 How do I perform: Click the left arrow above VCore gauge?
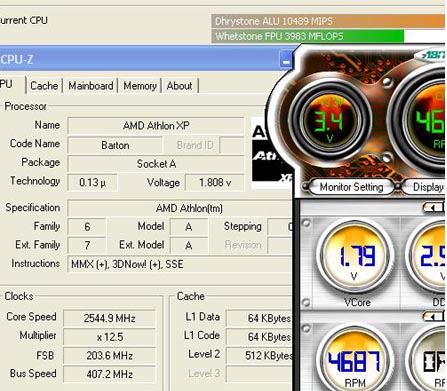(432, 208)
